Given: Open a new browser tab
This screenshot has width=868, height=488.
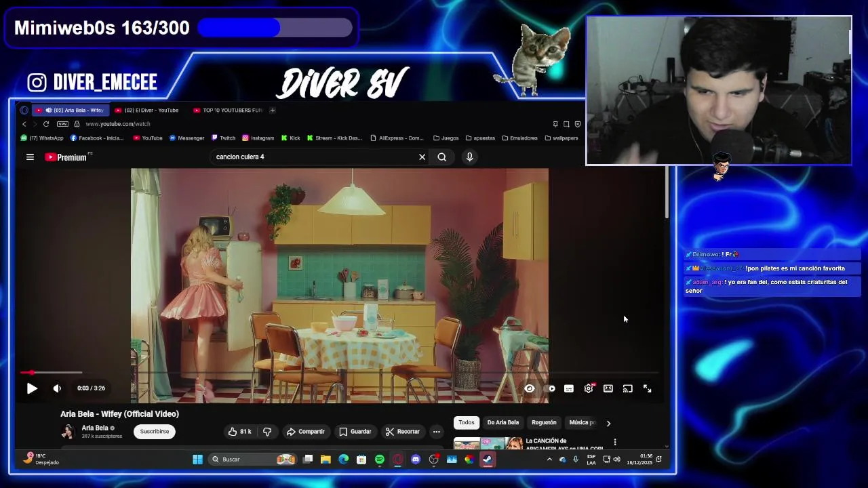Looking at the screenshot, I should coord(273,110).
